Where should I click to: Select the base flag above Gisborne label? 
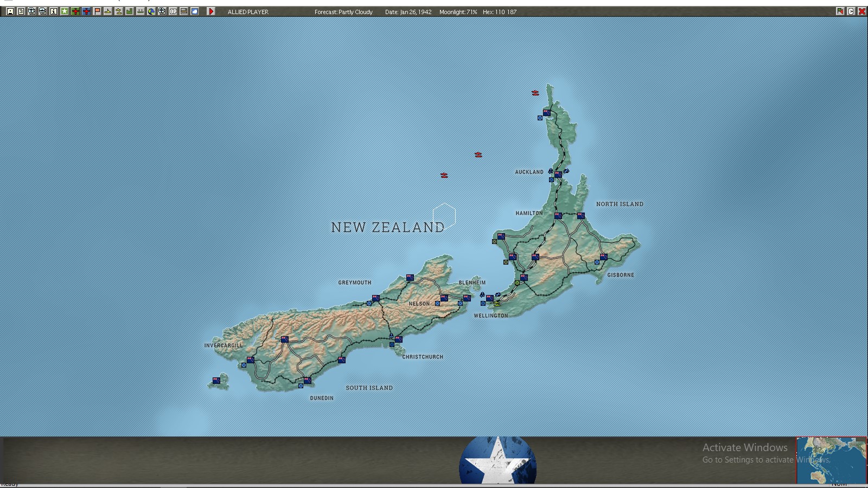tap(604, 257)
